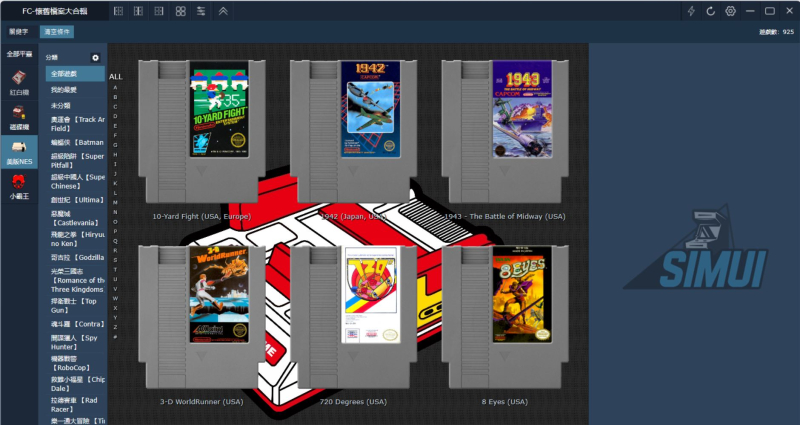Open the 1943 Battle of Midway cartridge
This screenshot has width=800, height=425.
click(x=505, y=131)
